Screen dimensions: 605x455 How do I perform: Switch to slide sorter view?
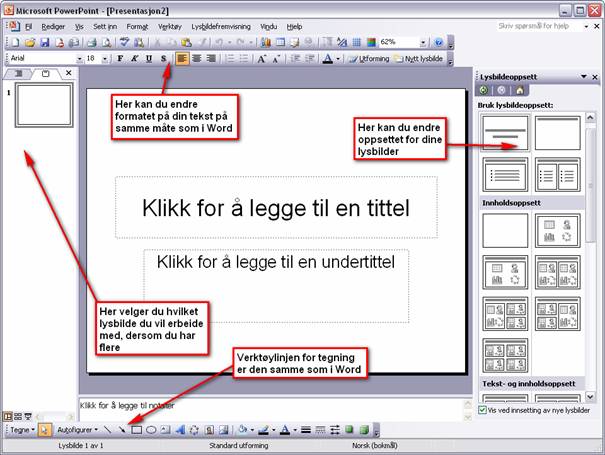[18, 416]
